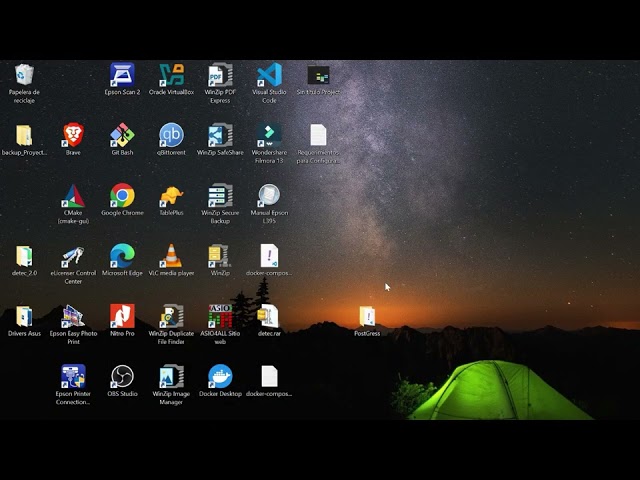Image resolution: width=640 pixels, height=480 pixels.
Task: Click the Oracle VirtualBox shortcut
Action: pyautogui.click(x=171, y=75)
